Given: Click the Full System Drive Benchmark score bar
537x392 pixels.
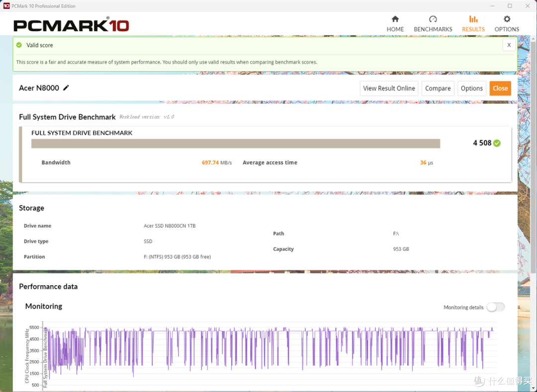Looking at the screenshot, I should 236,143.
